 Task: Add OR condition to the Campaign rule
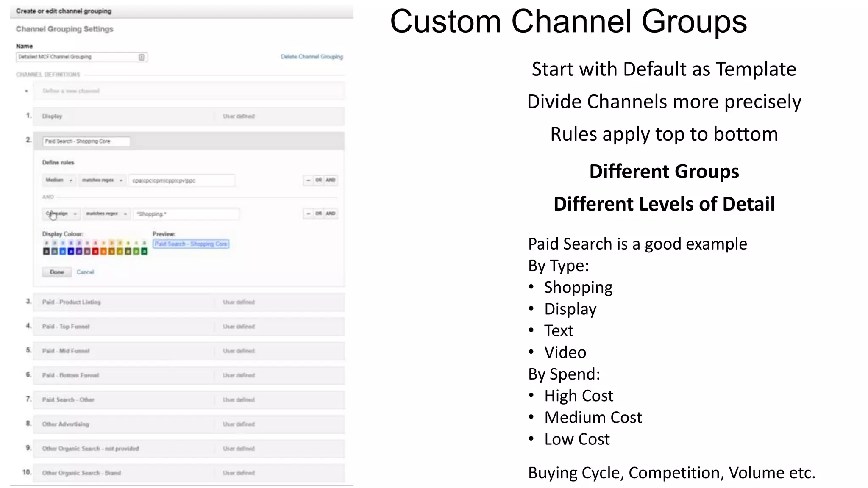click(x=318, y=213)
